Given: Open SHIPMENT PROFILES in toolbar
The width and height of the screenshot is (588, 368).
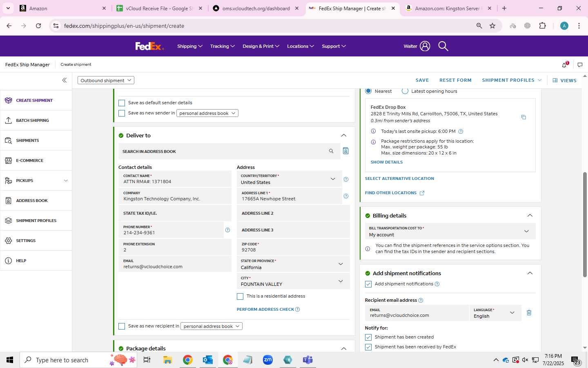Looking at the screenshot, I should [512, 80].
